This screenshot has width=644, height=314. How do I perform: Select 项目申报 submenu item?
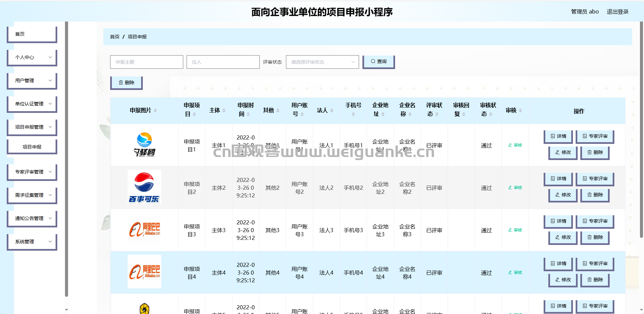click(32, 147)
